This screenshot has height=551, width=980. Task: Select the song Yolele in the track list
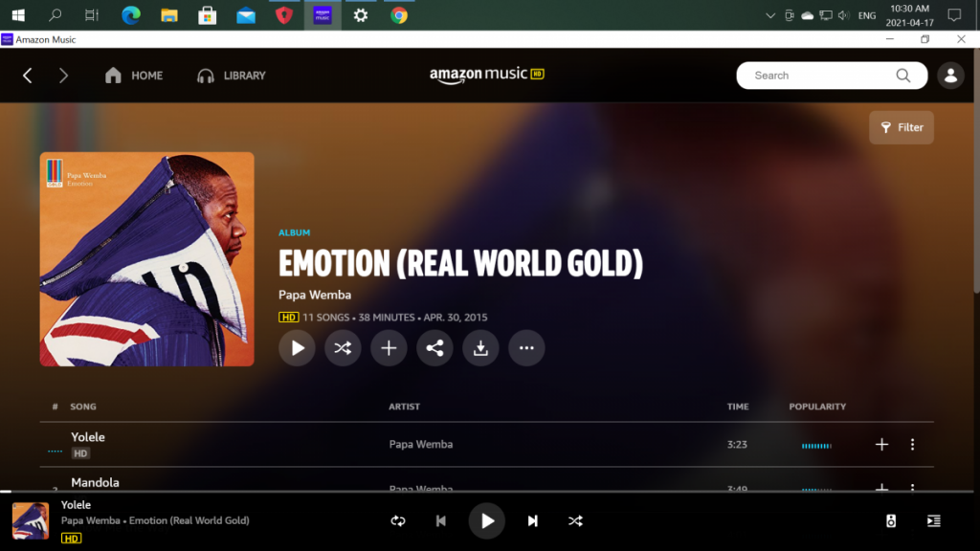pos(88,437)
